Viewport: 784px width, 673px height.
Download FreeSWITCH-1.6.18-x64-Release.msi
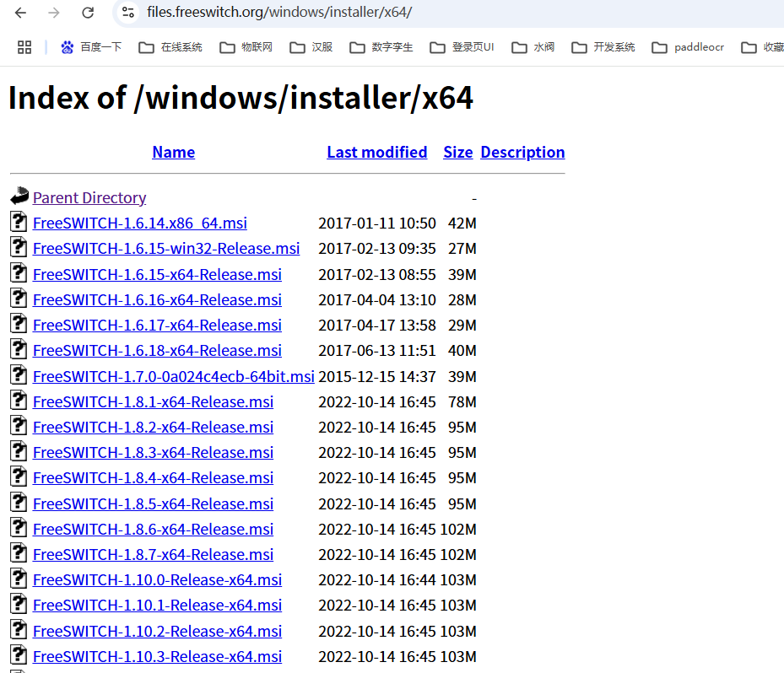coord(157,351)
